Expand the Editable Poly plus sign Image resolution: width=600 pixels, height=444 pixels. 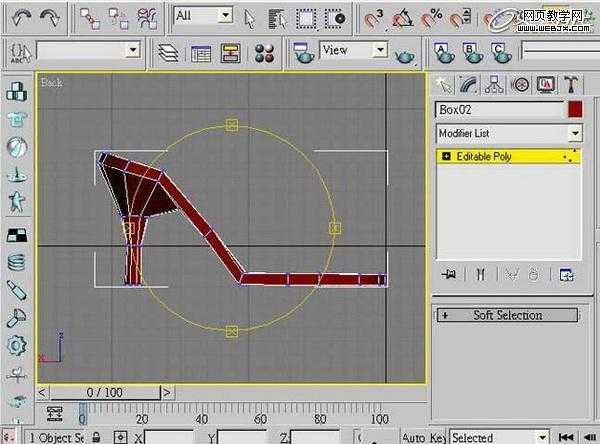tap(446, 156)
